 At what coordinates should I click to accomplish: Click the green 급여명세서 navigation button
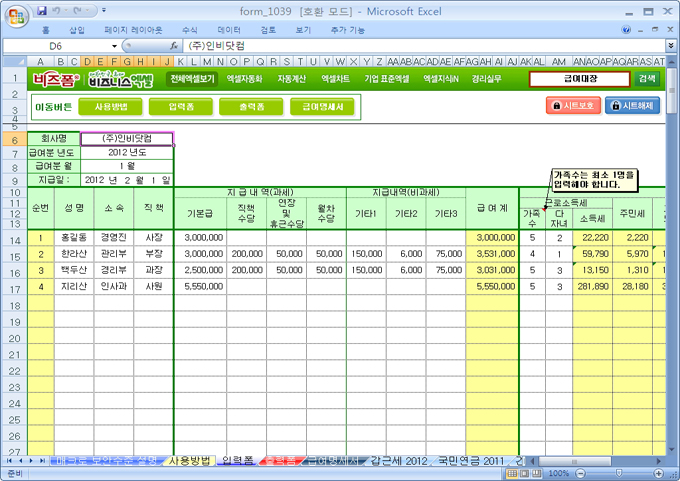tap(322, 105)
